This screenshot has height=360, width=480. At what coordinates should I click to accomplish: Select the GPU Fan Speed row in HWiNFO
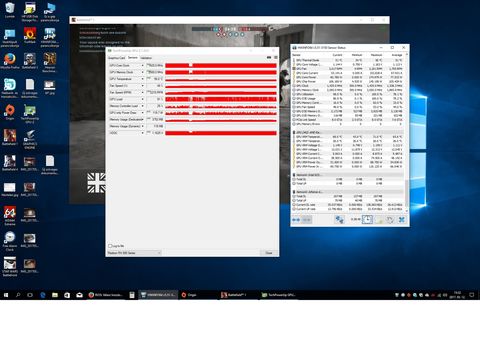point(348,107)
